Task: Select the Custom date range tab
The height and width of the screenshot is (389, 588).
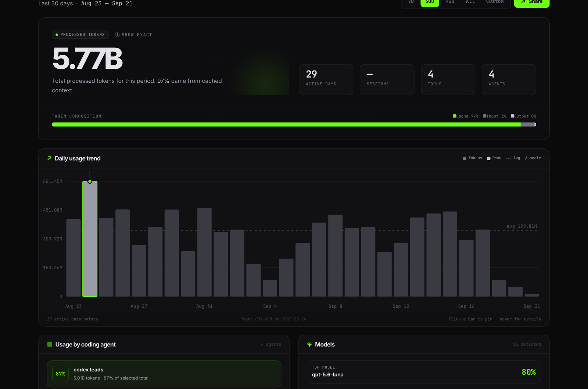Action: [x=495, y=2]
